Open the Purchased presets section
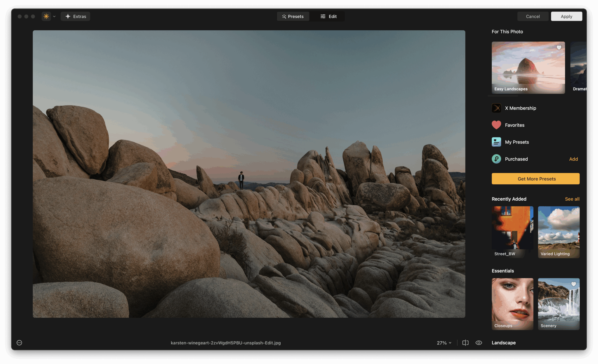 tap(516, 159)
